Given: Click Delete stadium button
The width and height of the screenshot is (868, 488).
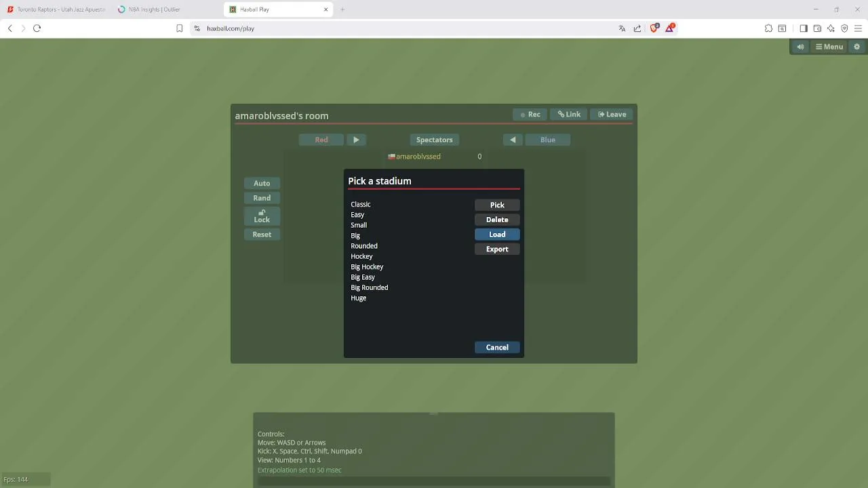Looking at the screenshot, I should [x=497, y=220].
